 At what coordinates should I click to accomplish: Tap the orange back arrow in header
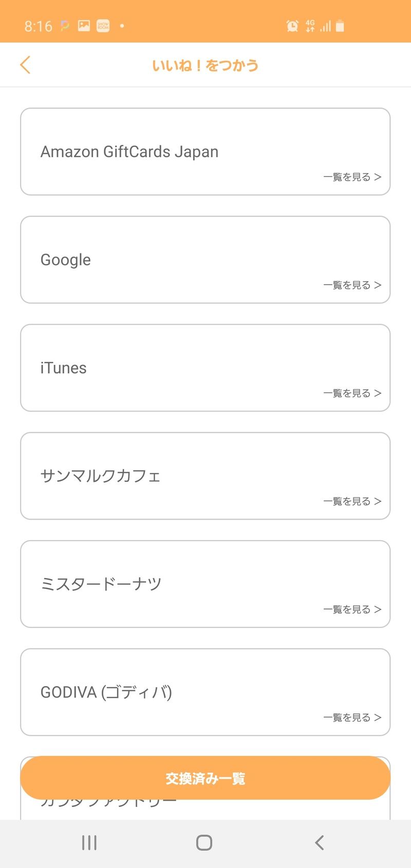[25, 65]
